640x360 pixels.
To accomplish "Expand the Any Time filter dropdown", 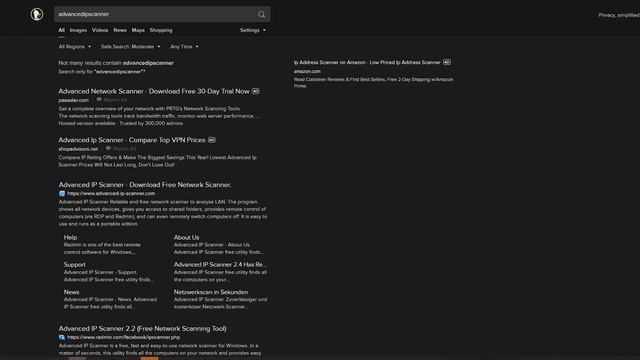I will click(184, 47).
